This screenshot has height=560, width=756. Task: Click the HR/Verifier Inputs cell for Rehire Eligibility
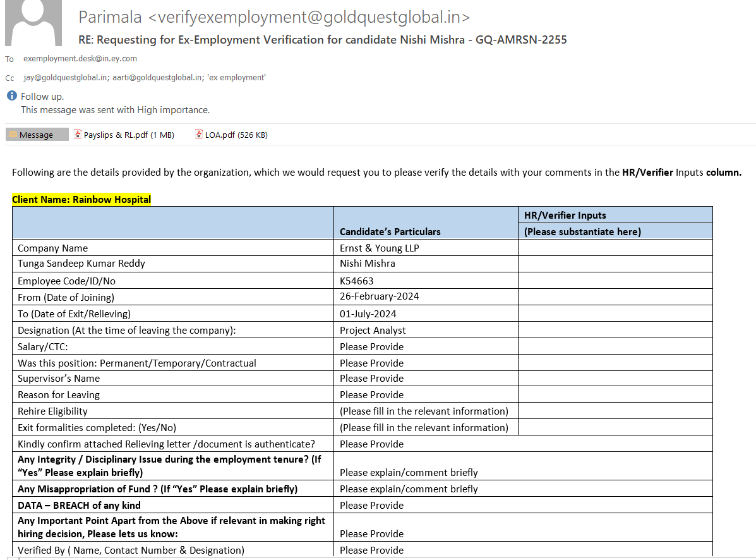[615, 411]
